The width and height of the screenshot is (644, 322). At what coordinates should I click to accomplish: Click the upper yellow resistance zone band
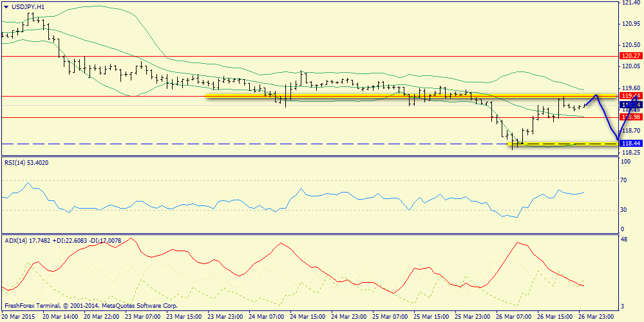tap(386, 96)
